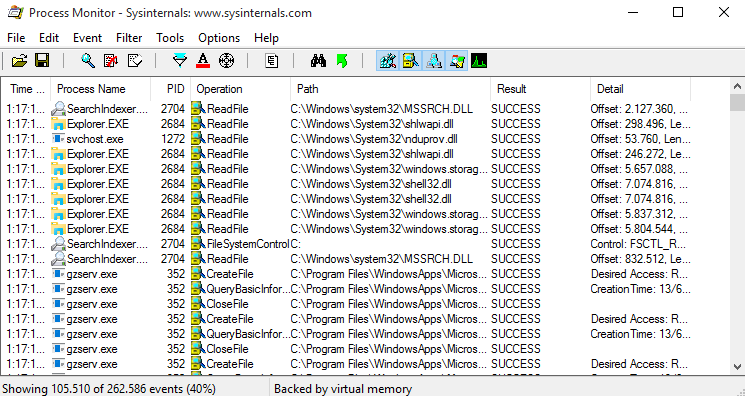The image size is (745, 396).
Task: Select svchost.exe process name cell
Action: [95, 139]
